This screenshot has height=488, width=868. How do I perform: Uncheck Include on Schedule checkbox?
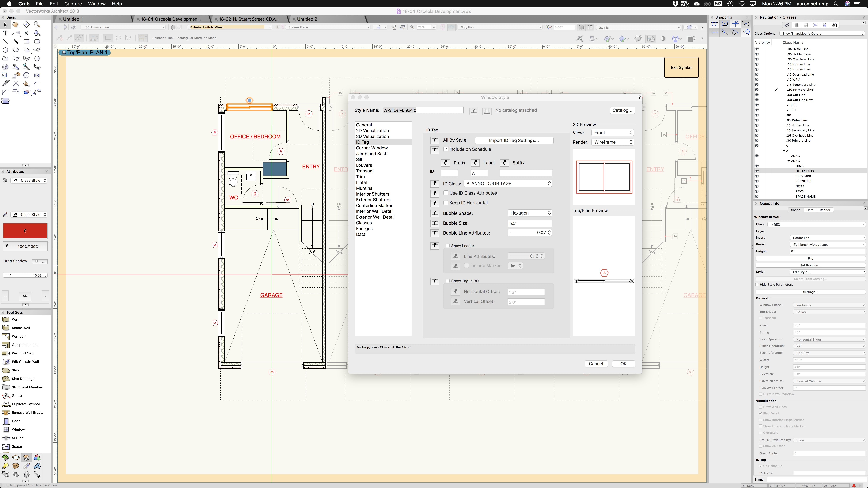(x=446, y=149)
